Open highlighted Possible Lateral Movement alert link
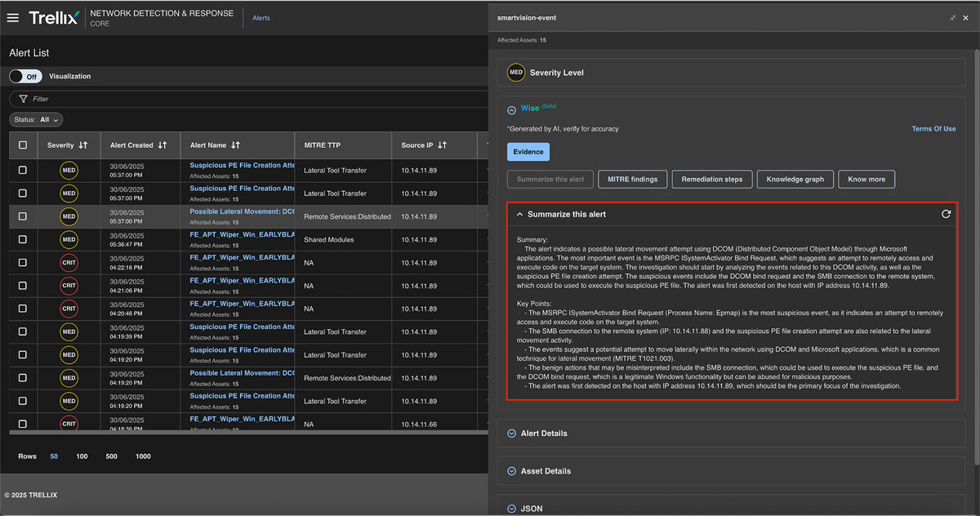Screen dimensions: 980x516 pos(242,211)
